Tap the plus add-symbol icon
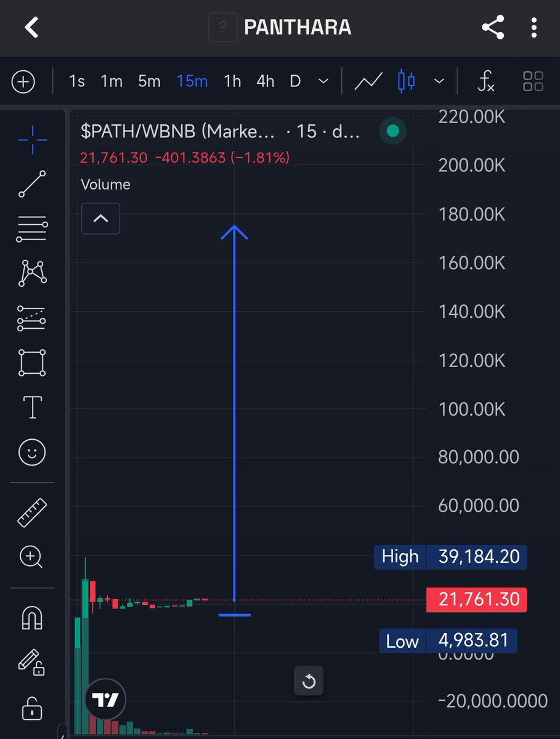This screenshot has width=560, height=739. click(x=23, y=81)
